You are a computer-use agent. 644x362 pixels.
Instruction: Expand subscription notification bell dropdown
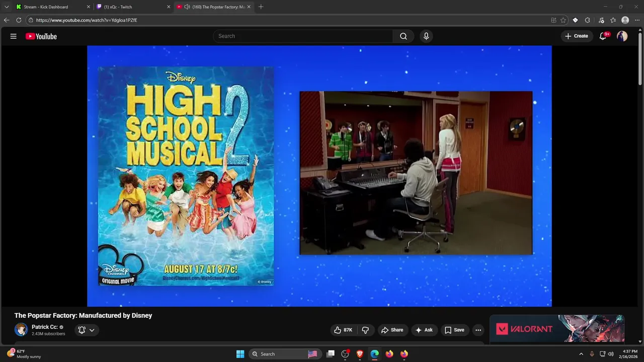click(x=86, y=330)
